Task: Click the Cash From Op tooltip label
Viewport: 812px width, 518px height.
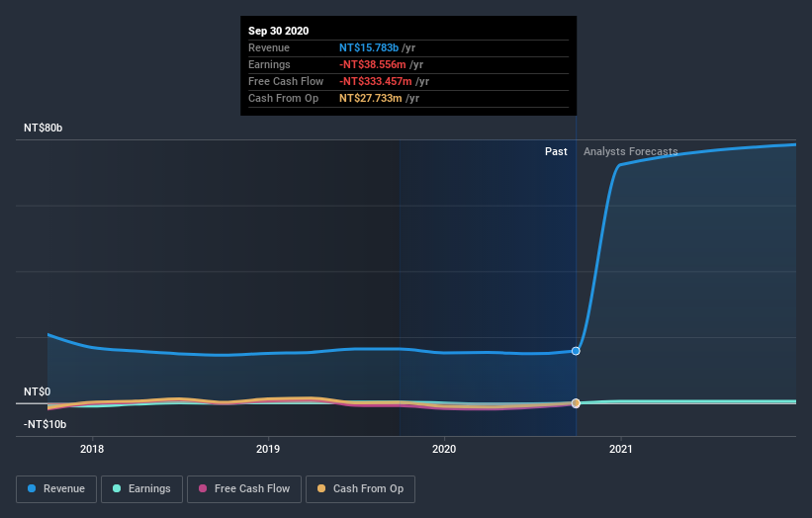Action: coord(283,98)
